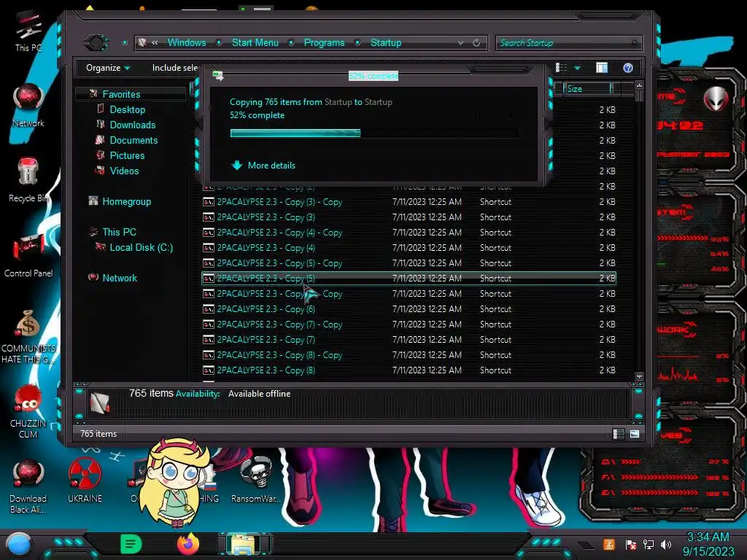Open Network in navigation pane
This screenshot has width=747, height=560.
click(x=120, y=278)
